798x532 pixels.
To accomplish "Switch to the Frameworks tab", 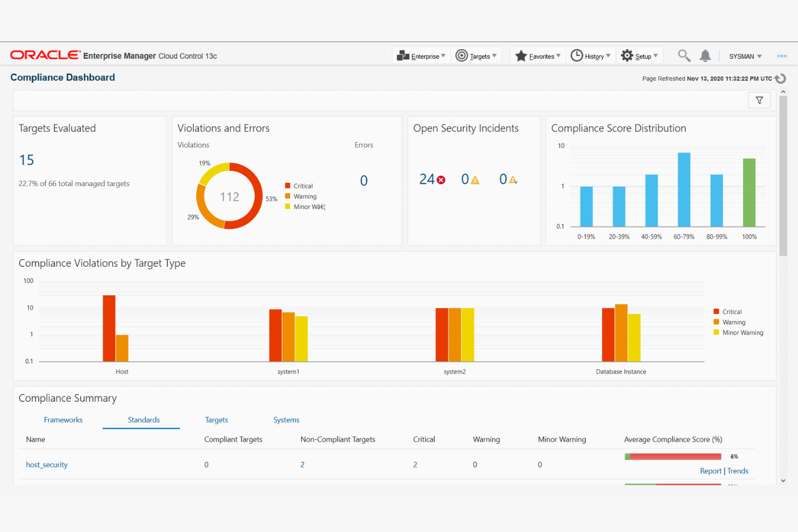I will tap(63, 420).
